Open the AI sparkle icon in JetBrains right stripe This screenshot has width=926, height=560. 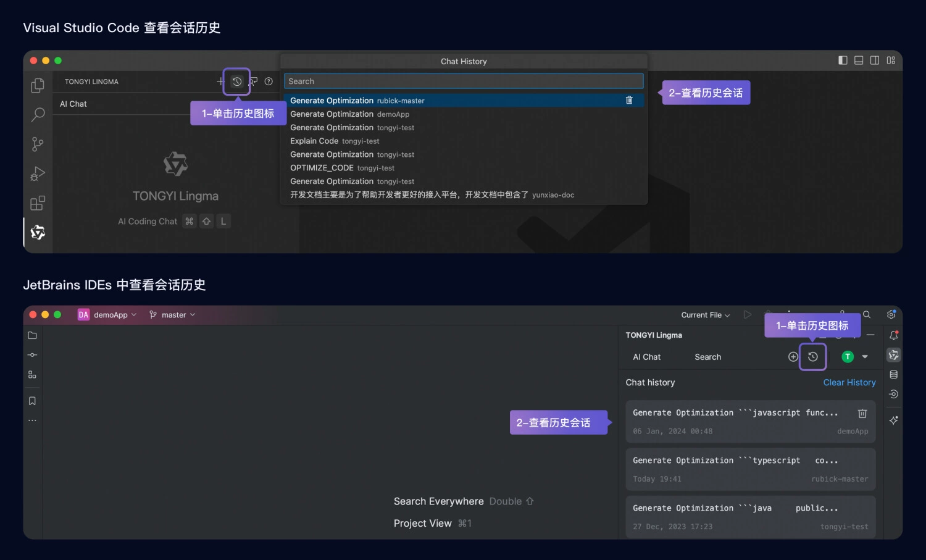893,420
